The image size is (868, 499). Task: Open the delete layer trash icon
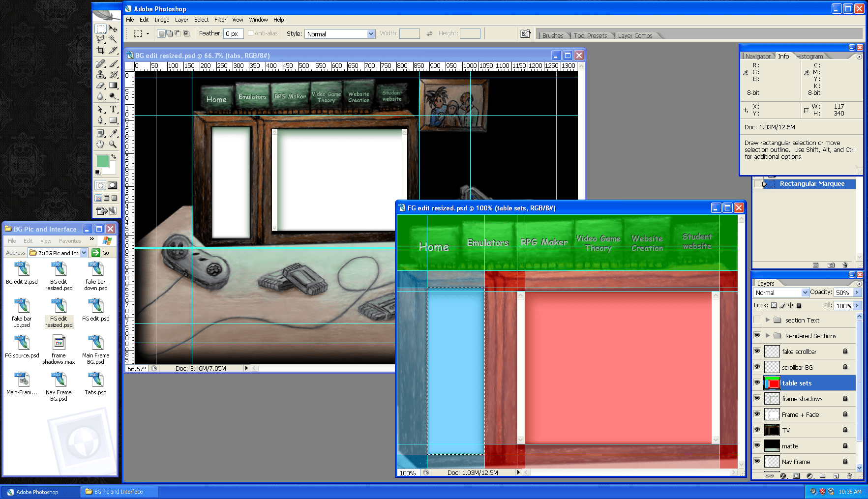tap(849, 475)
